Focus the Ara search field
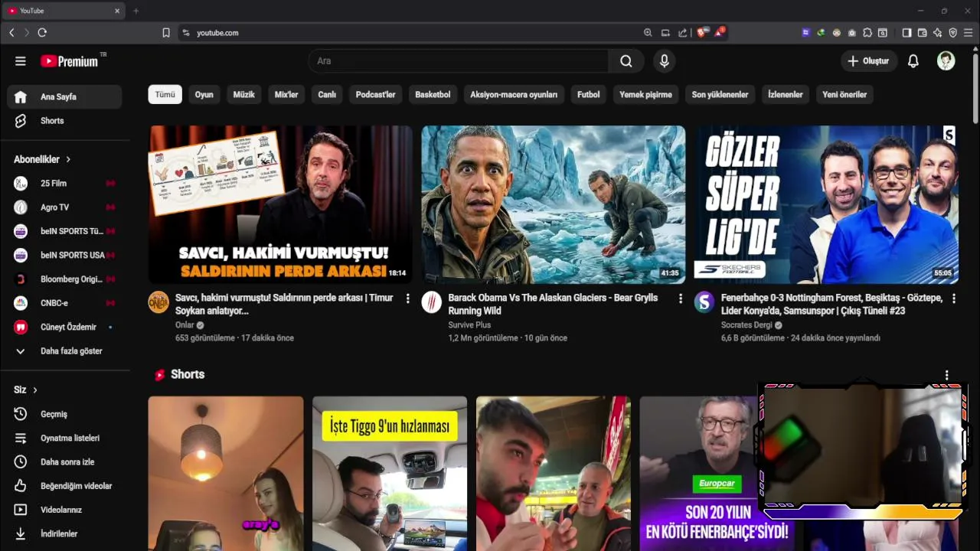 458,61
